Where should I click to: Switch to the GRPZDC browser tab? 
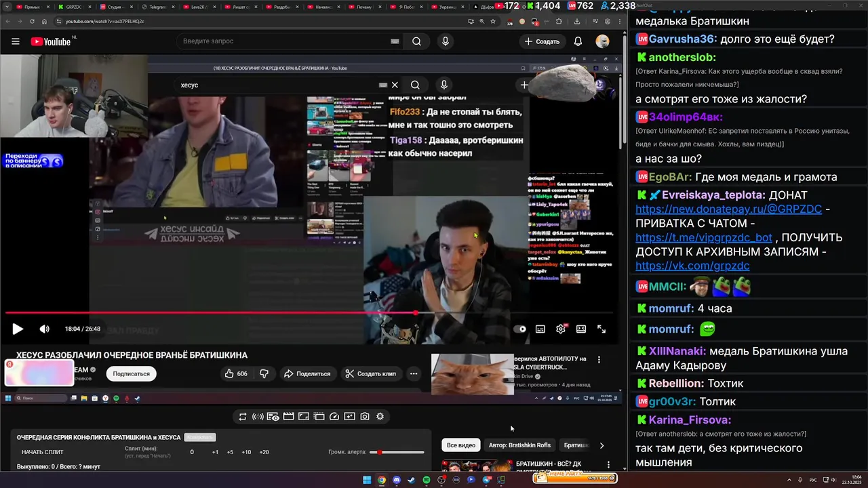pos(73,7)
